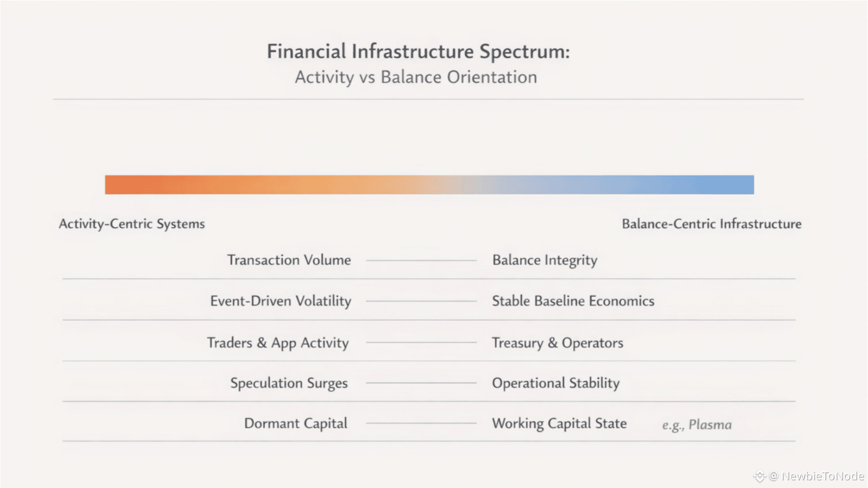Click the "Balance Integrity" text
The image size is (868, 488).
tap(544, 260)
